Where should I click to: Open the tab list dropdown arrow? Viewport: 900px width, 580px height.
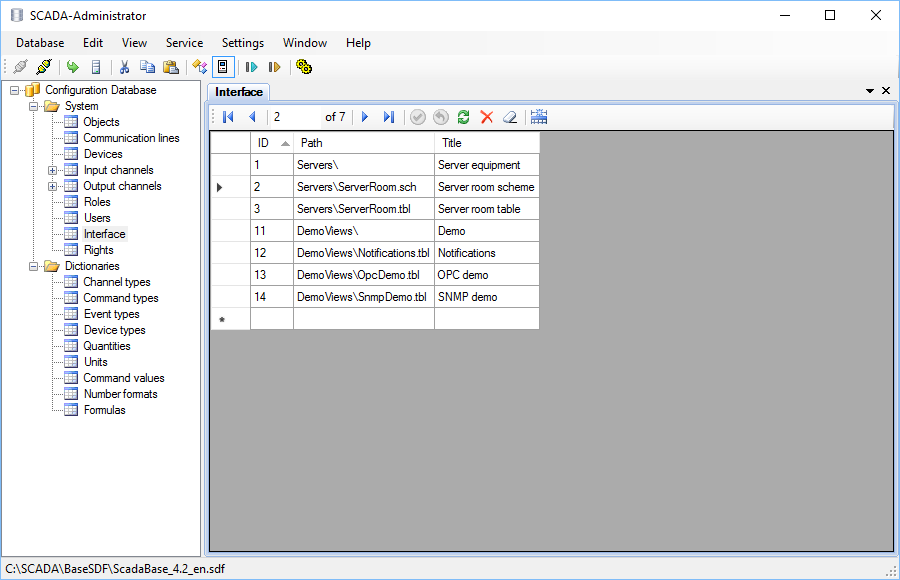click(870, 91)
